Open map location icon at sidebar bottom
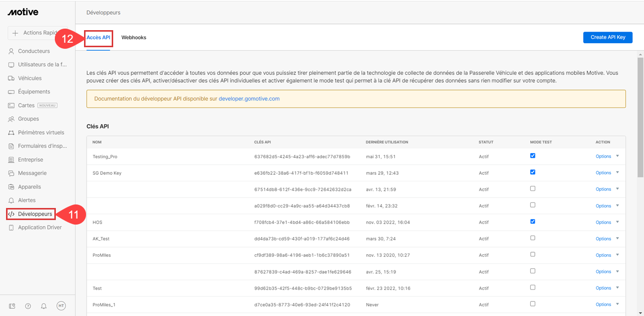Image resolution: width=644 pixels, height=316 pixels. [x=13, y=305]
